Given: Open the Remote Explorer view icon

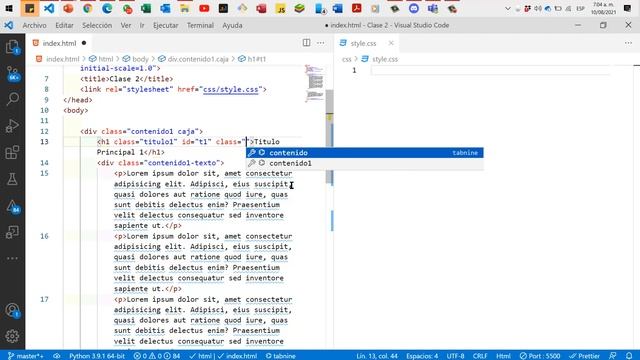Looking at the screenshot, I should [12, 232].
